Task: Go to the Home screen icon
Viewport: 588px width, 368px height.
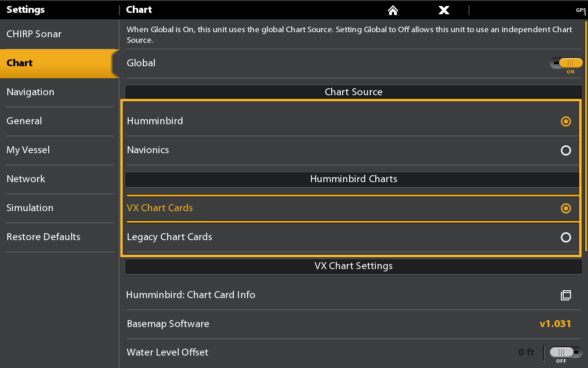Action: pos(393,10)
